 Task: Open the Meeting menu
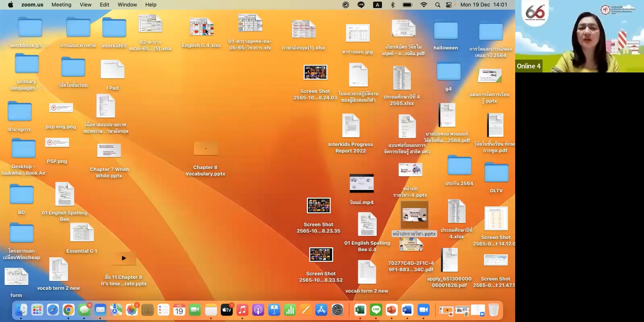click(61, 5)
